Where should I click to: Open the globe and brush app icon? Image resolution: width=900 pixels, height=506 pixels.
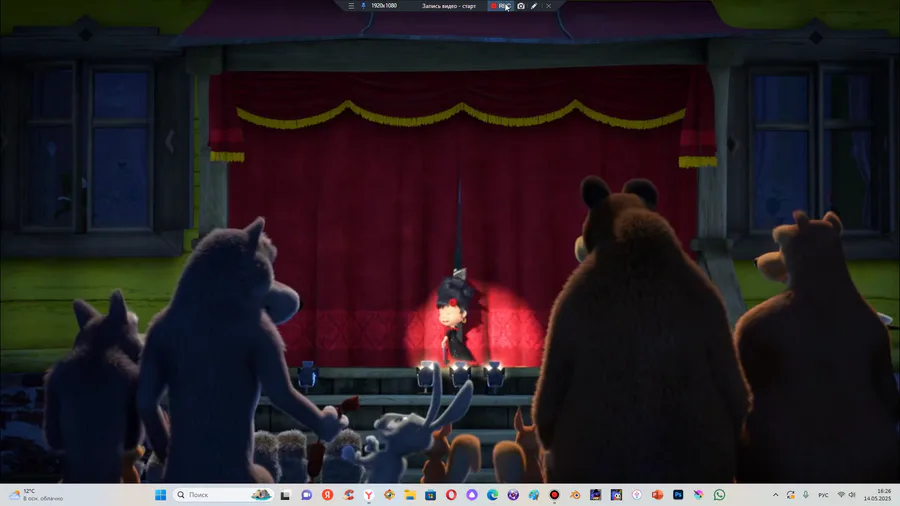click(534, 495)
